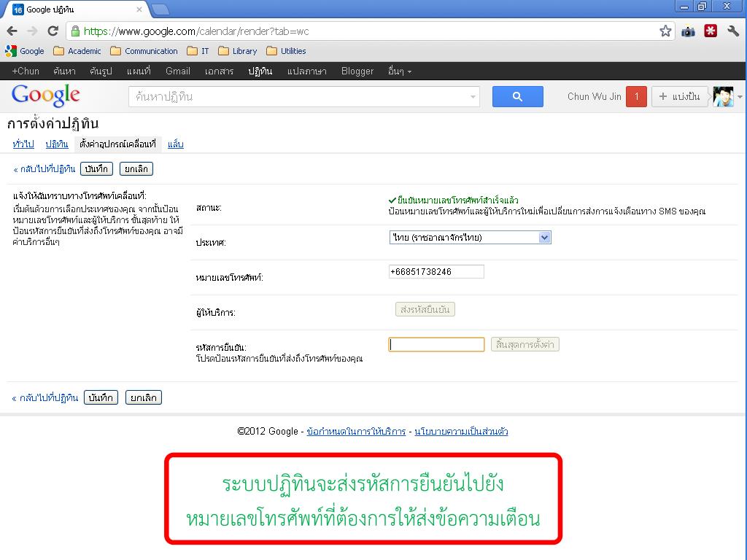Viewport: 747px width, 560px height.
Task: Switch to the ทั่วไป settings tab
Action: coord(23,144)
